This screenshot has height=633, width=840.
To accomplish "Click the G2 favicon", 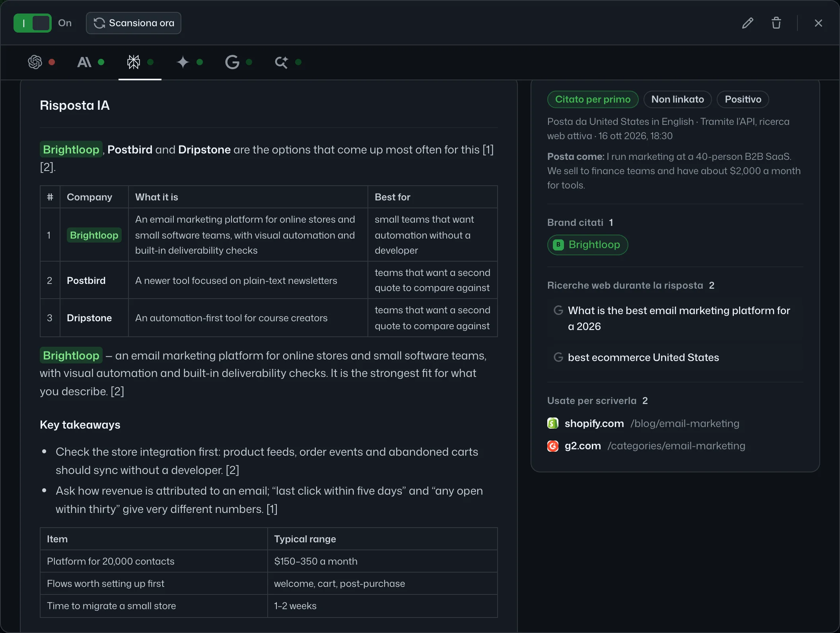I will click(553, 446).
